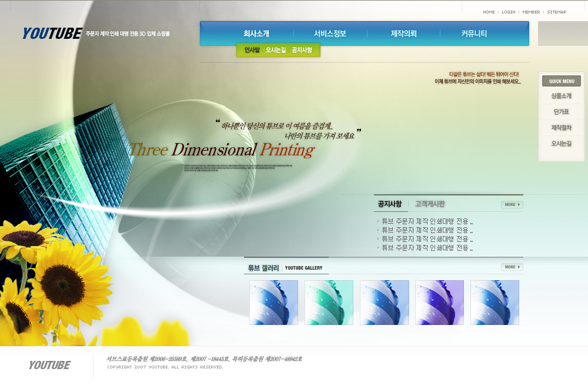Open the LOGIN link
The height and width of the screenshot is (385, 588).
click(x=508, y=12)
